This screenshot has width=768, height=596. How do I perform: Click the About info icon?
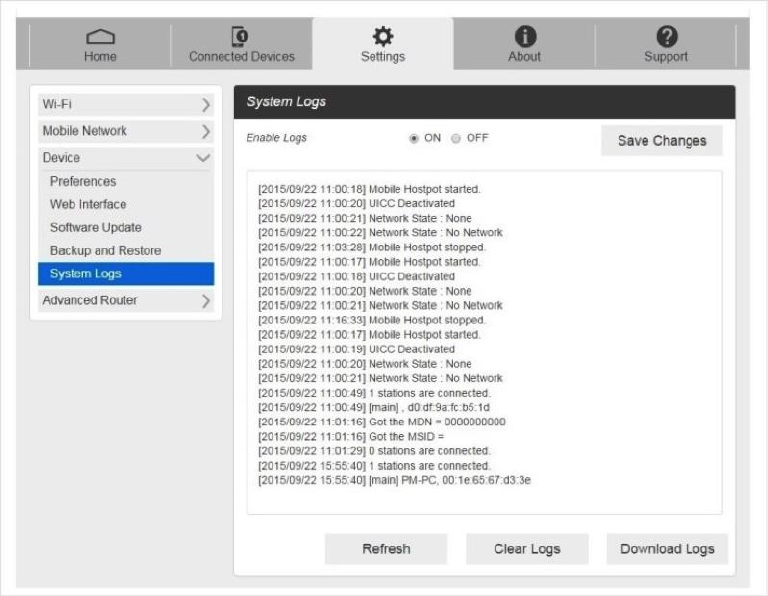click(525, 36)
